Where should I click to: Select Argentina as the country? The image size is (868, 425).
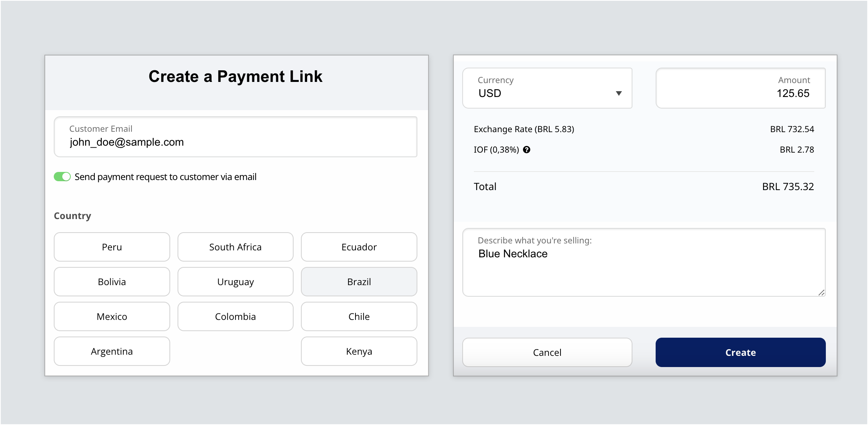[112, 351]
